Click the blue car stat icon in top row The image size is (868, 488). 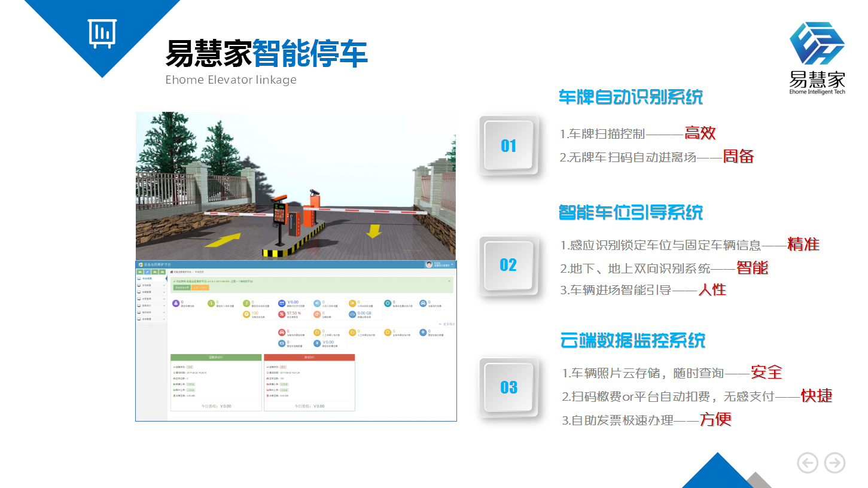click(x=423, y=303)
